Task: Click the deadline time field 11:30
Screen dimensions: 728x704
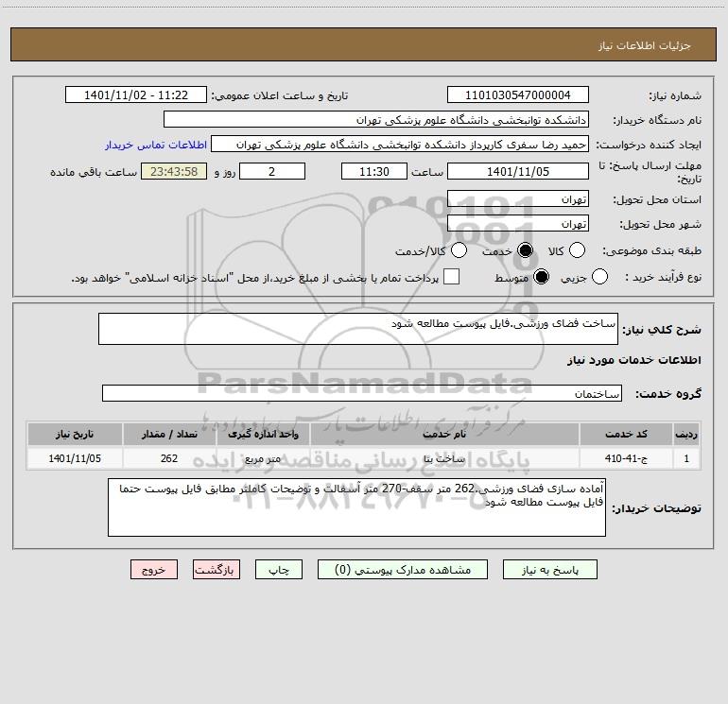Action: coord(374,171)
